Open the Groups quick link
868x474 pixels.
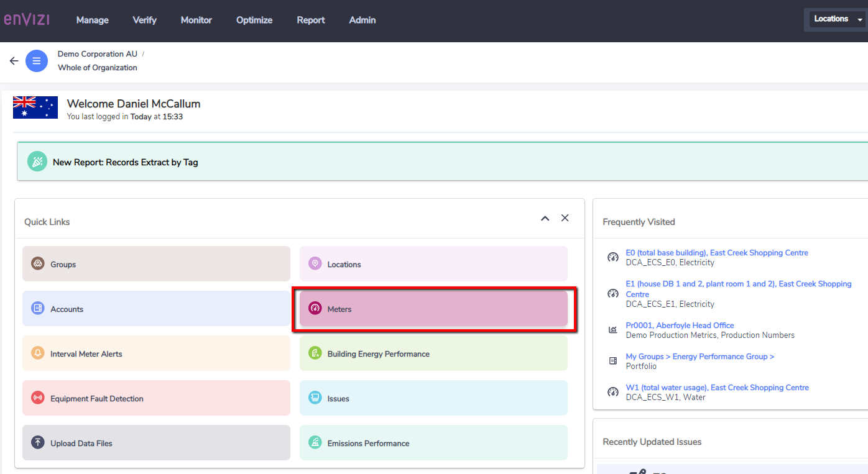click(x=156, y=264)
